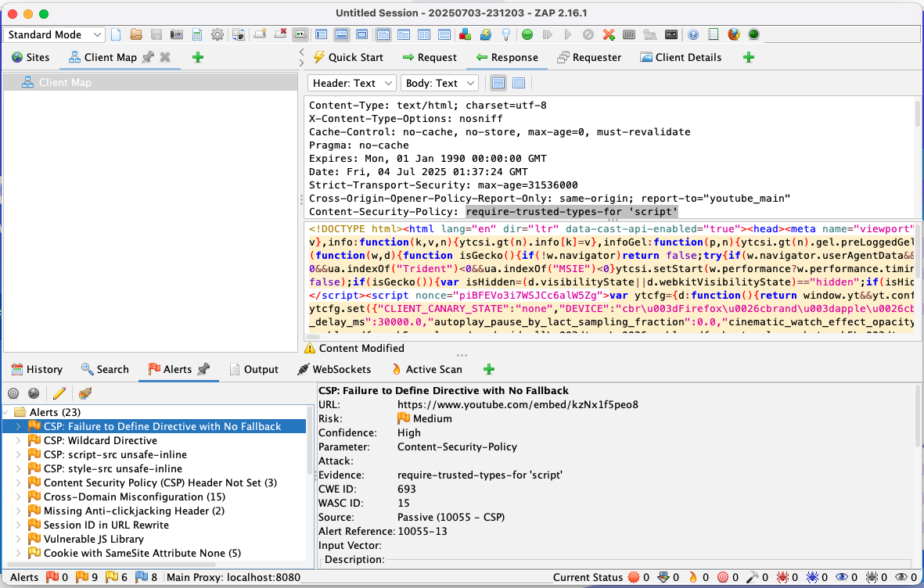The width and height of the screenshot is (924, 588).
Task: Click the light bulb tips icon
Action: pyautogui.click(x=505, y=34)
